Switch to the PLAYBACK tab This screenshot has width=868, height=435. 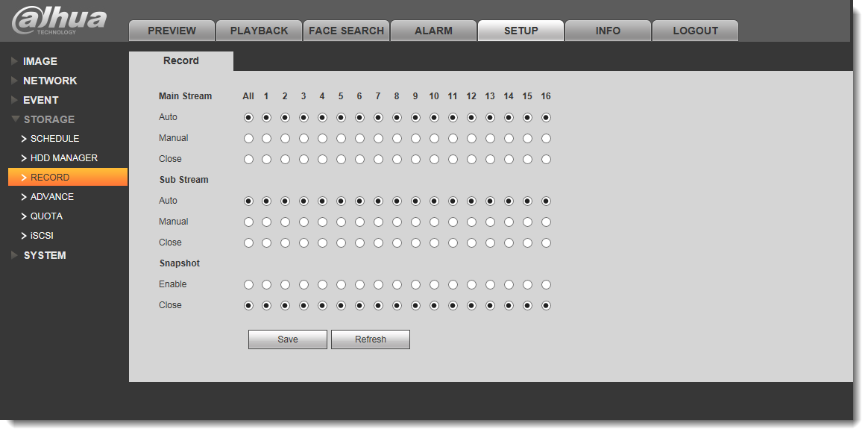pyautogui.click(x=259, y=31)
